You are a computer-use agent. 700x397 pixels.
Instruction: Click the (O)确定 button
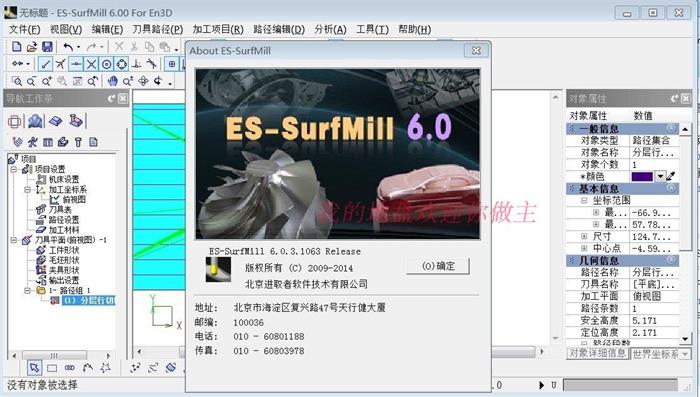point(438,266)
